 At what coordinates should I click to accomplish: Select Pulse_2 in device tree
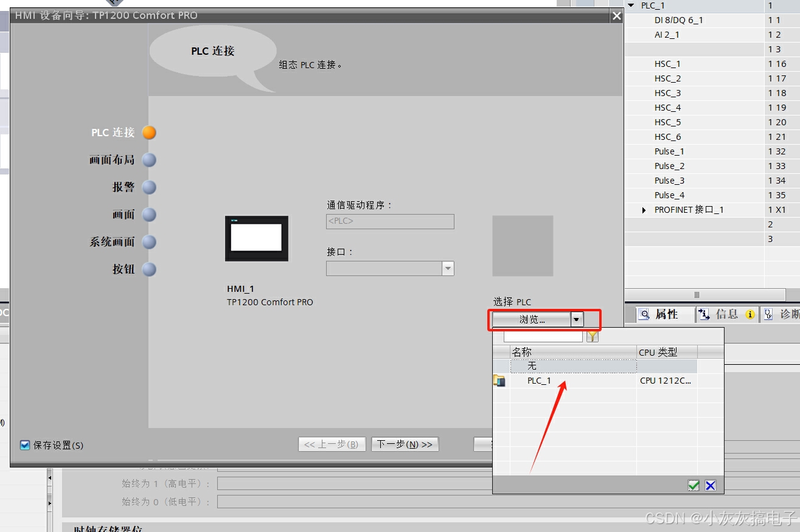669,166
